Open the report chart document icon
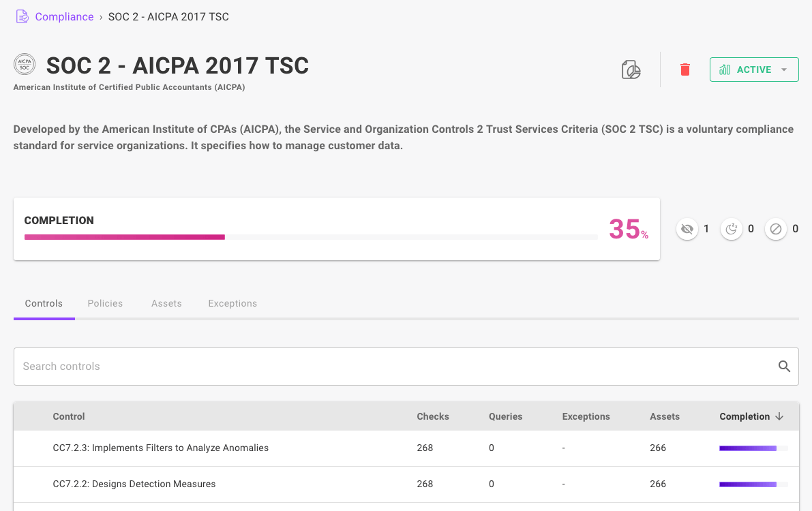 [631, 69]
